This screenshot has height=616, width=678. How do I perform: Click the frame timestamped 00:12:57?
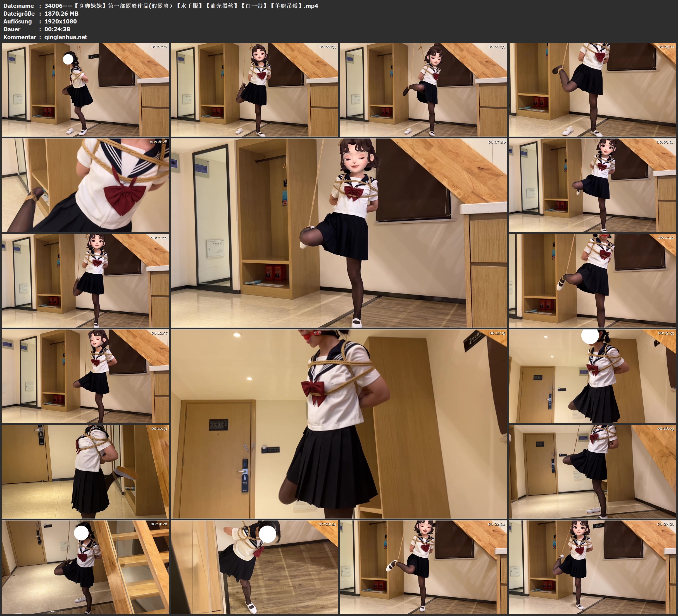(85, 376)
